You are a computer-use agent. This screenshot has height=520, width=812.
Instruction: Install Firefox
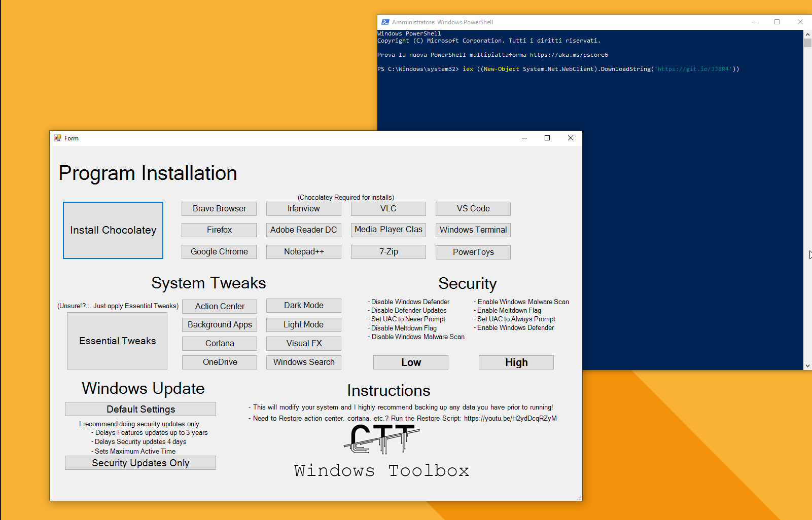click(x=219, y=230)
